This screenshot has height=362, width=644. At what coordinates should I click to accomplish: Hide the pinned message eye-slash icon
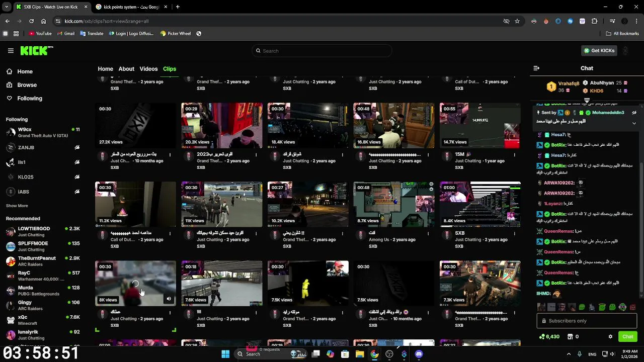coord(634,113)
